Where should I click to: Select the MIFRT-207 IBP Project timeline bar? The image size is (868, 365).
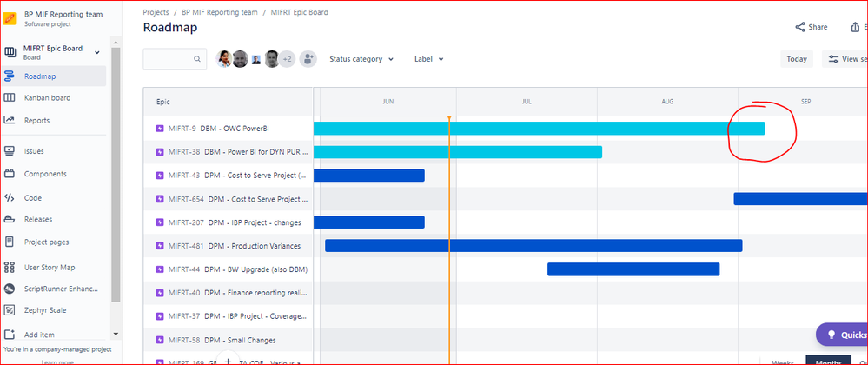pos(369,222)
